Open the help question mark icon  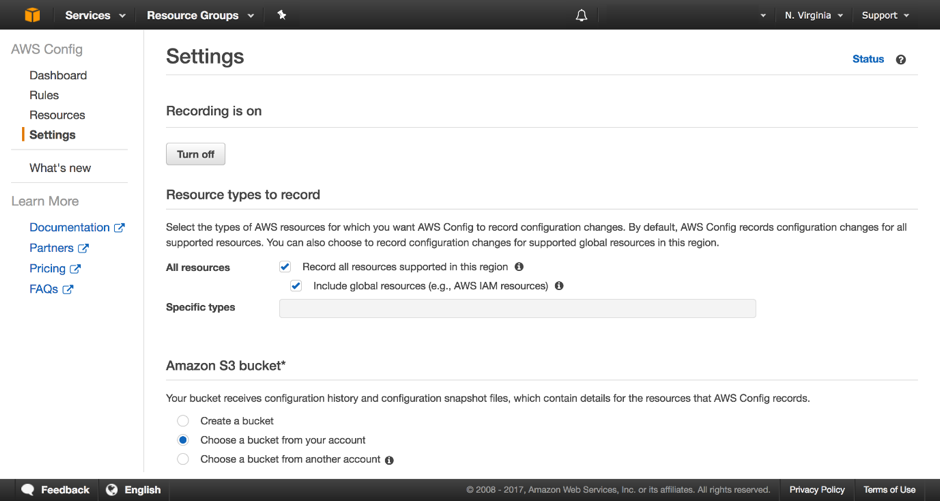pyautogui.click(x=900, y=59)
